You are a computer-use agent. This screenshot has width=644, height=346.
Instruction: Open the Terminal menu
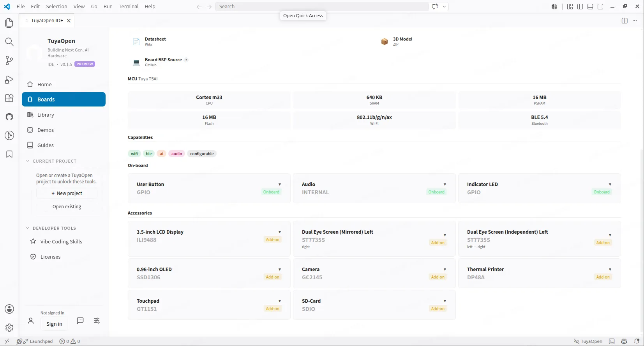coord(129,7)
